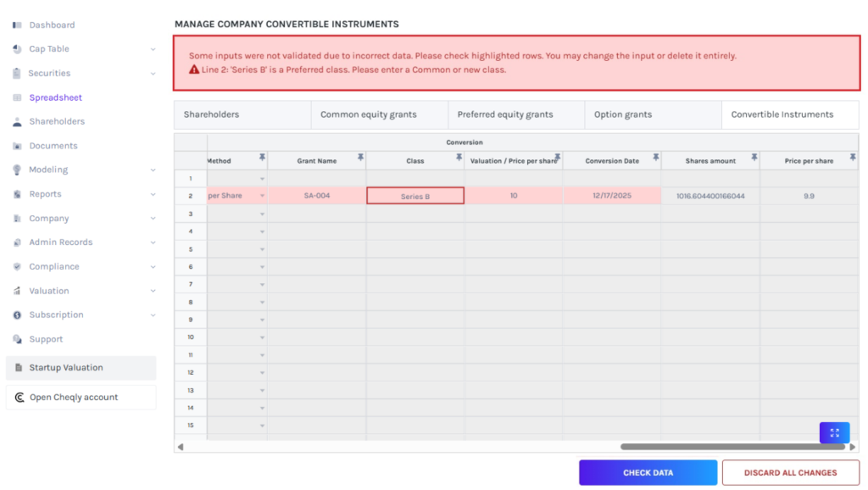Viewport: 868px width, 490px height.
Task: Click the Support icon near the sidebar bottom
Action: pos(16,338)
